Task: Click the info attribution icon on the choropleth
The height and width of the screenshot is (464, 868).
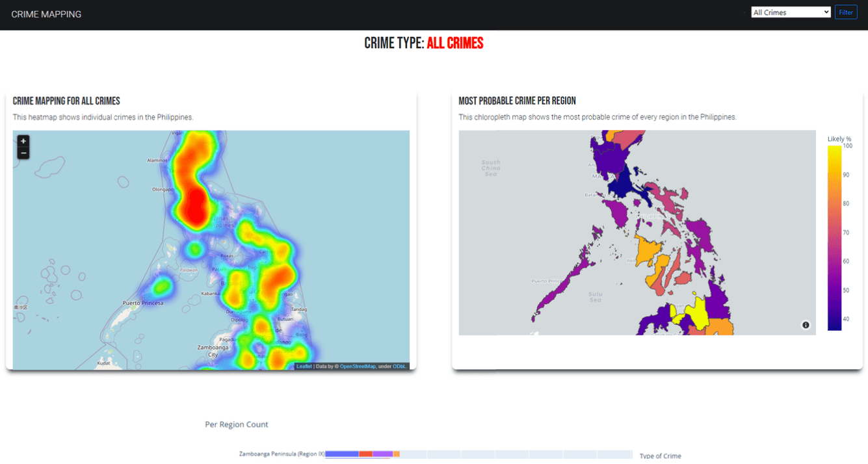Action: coord(805,325)
